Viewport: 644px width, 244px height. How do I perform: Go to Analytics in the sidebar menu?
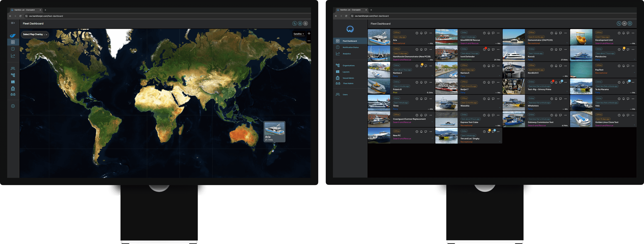(x=347, y=54)
